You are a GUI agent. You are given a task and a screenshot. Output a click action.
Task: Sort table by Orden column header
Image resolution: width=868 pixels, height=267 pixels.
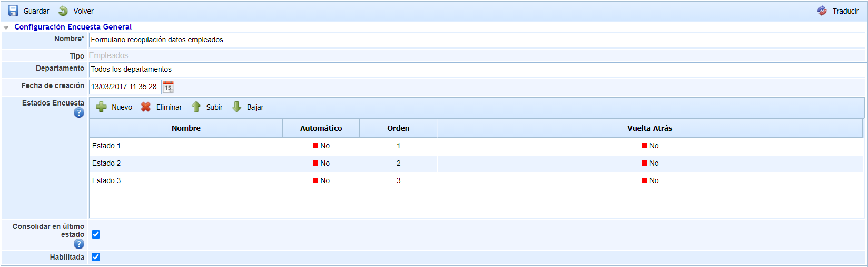click(x=398, y=128)
